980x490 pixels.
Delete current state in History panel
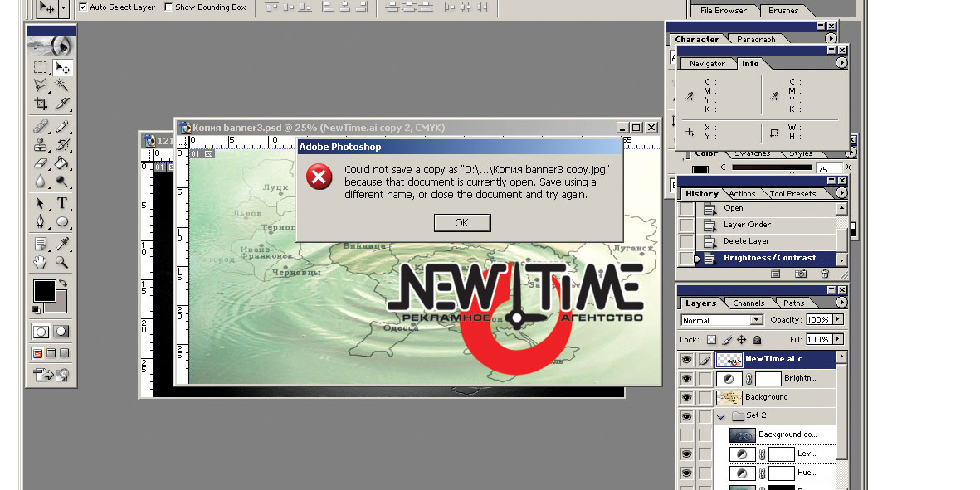click(x=825, y=274)
